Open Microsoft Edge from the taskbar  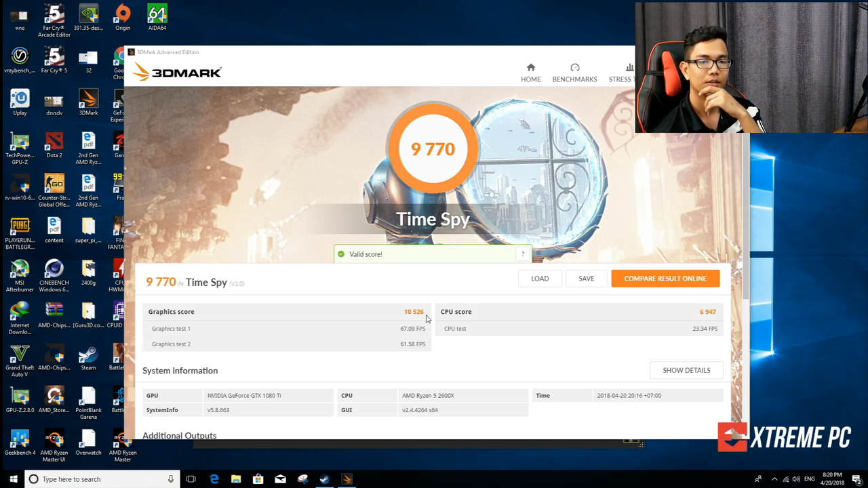point(214,479)
